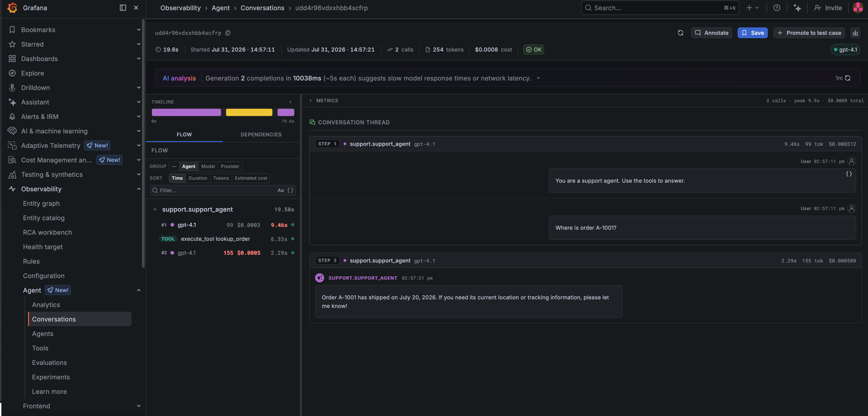Click the Invite button
This screenshot has height=416, width=868.
pyautogui.click(x=828, y=8)
